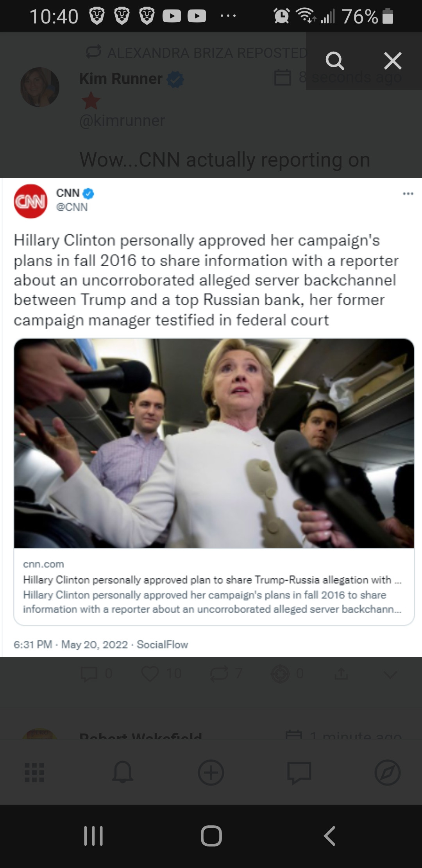Tap the CNN logo avatar
This screenshot has width=422, height=868.
click(30, 201)
